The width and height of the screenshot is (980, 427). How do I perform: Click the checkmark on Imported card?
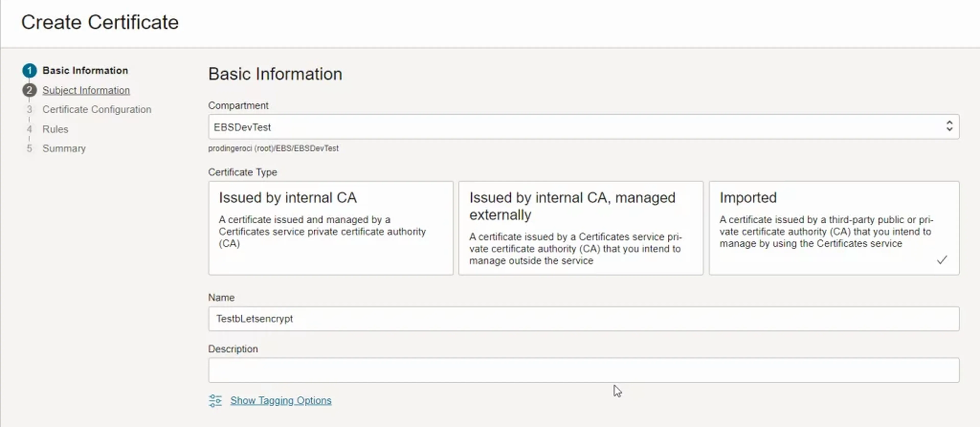(942, 260)
